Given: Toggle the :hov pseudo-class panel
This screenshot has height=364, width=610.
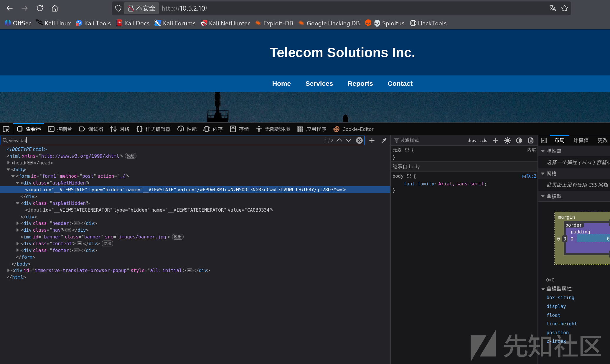Looking at the screenshot, I should coord(472,141).
